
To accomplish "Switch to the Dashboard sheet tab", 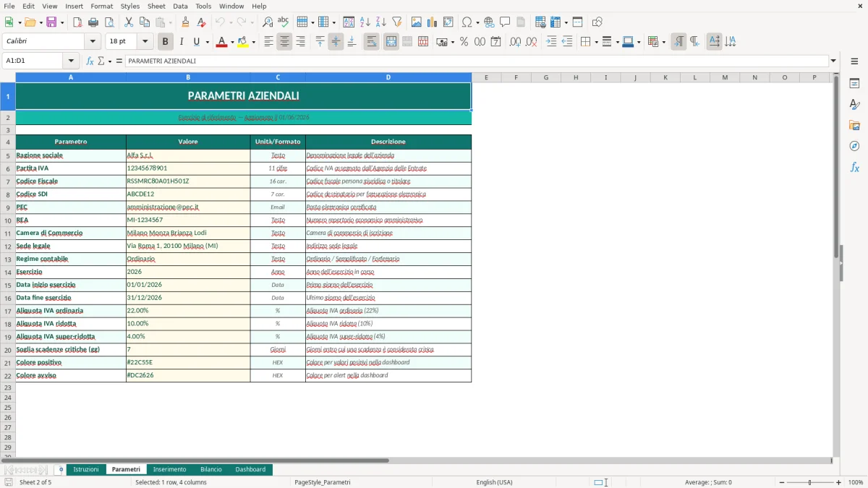I will point(250,470).
